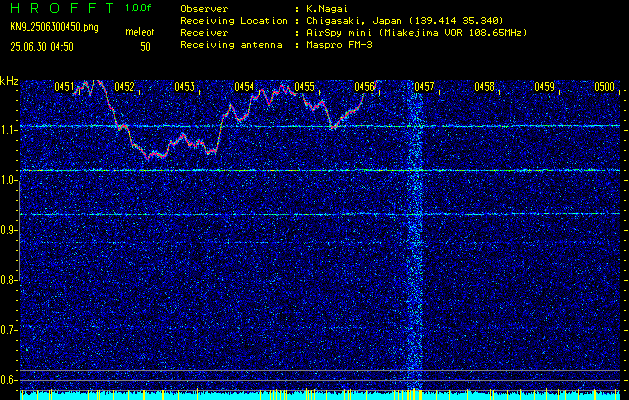The width and height of the screenshot is (629, 400).
Task: Click the 0.9 frequency axis label
Action: 8,230
